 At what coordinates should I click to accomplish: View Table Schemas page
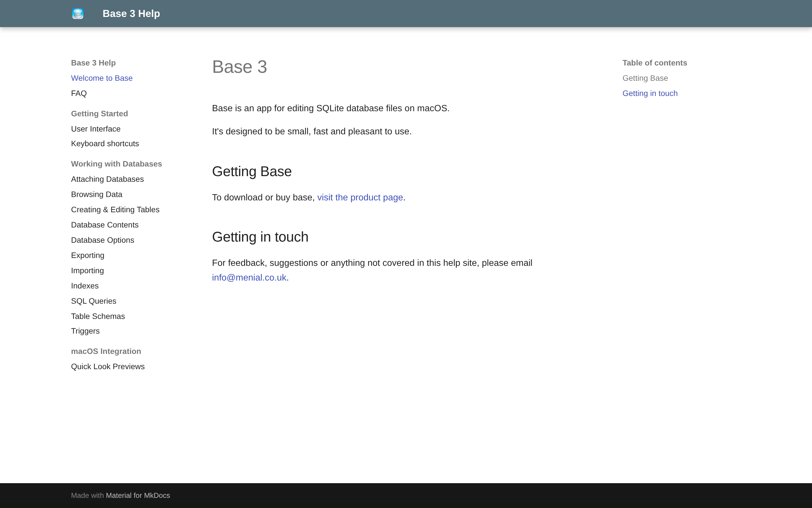coord(98,316)
